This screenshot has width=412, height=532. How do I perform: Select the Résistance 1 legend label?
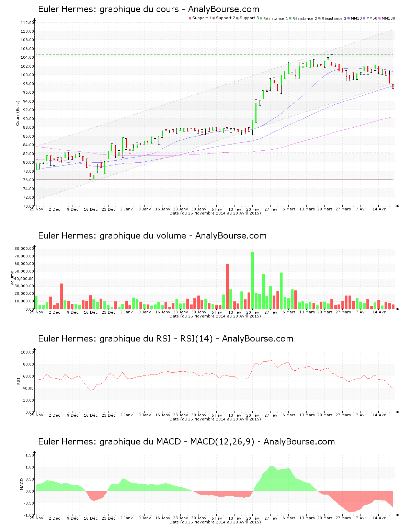(x=276, y=18)
